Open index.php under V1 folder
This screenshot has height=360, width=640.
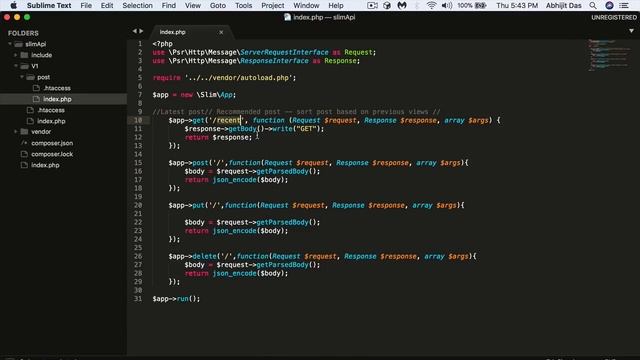tap(51, 121)
